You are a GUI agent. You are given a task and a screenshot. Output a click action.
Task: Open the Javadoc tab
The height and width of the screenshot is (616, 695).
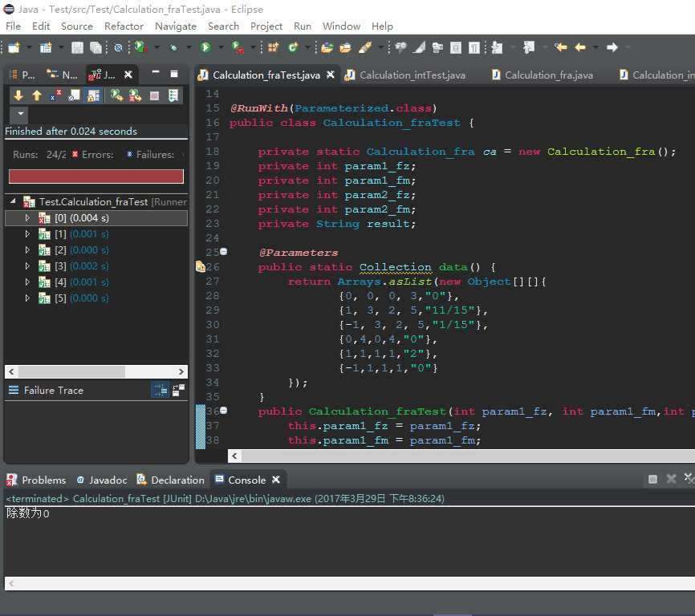[x=101, y=480]
